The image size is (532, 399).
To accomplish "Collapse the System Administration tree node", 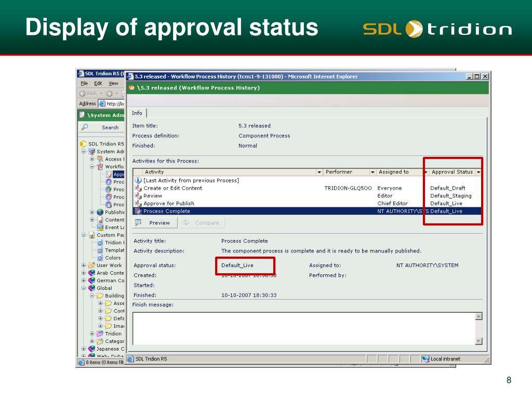I will (x=84, y=151).
